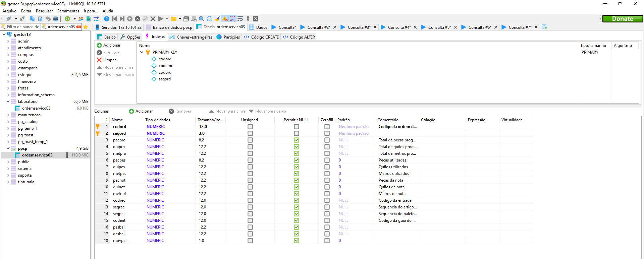
Task: Click the Run query play icon
Action: click(161, 19)
